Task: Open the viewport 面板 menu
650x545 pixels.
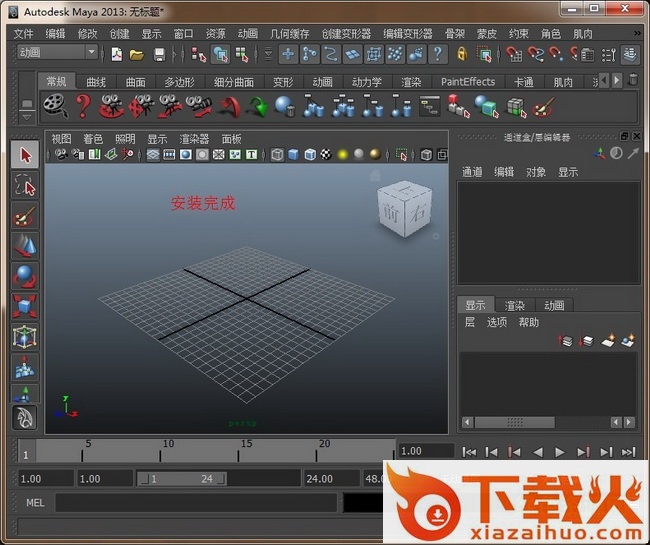Action: pyautogui.click(x=231, y=139)
